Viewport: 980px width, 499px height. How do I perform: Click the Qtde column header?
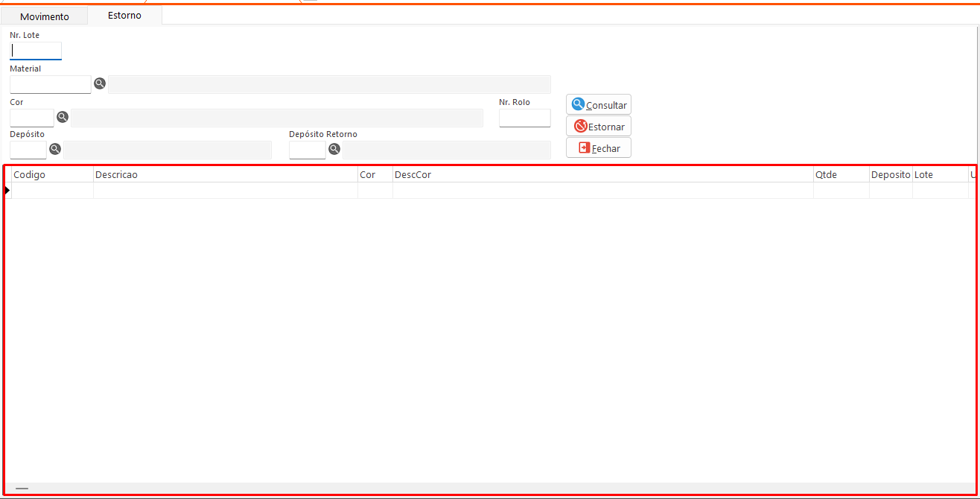[x=840, y=174]
